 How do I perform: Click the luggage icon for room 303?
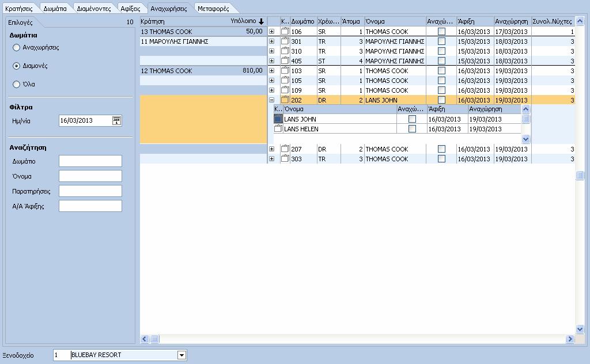click(x=285, y=158)
